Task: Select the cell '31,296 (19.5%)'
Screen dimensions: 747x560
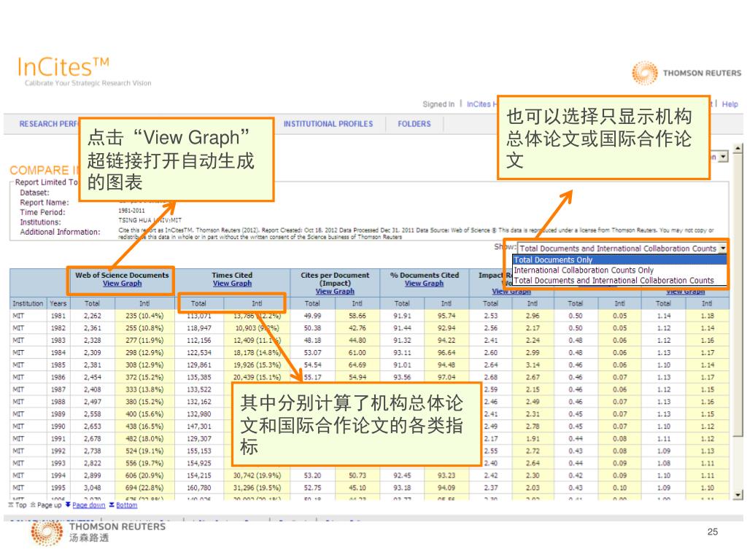Action: 257,488
